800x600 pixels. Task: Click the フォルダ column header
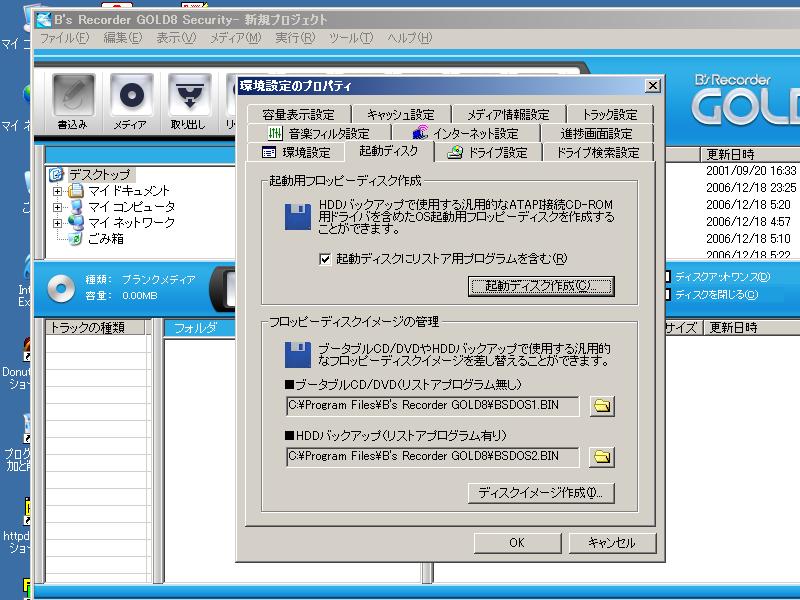[x=200, y=328]
